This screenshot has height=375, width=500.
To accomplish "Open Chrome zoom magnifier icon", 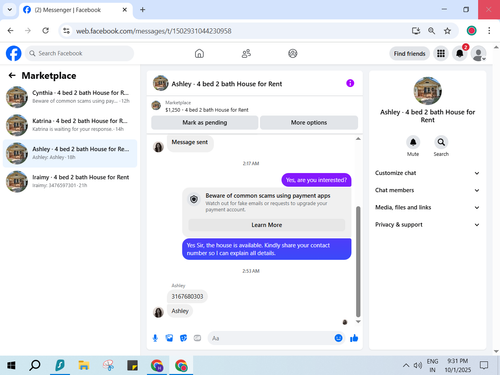I will click(431, 31).
